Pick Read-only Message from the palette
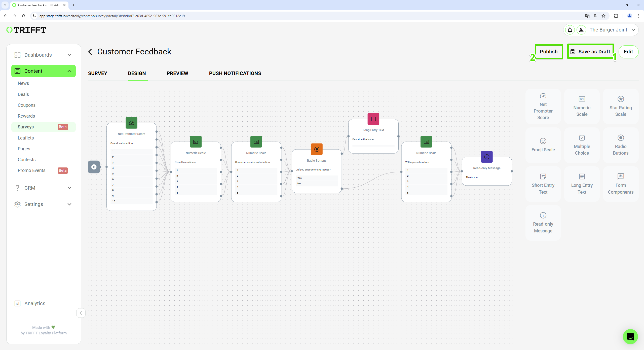644x350 pixels. (x=543, y=223)
